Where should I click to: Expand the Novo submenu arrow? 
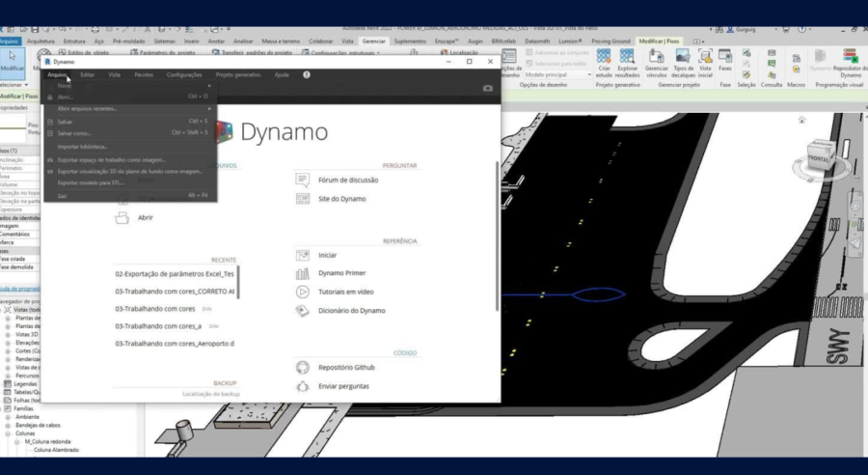pos(209,86)
